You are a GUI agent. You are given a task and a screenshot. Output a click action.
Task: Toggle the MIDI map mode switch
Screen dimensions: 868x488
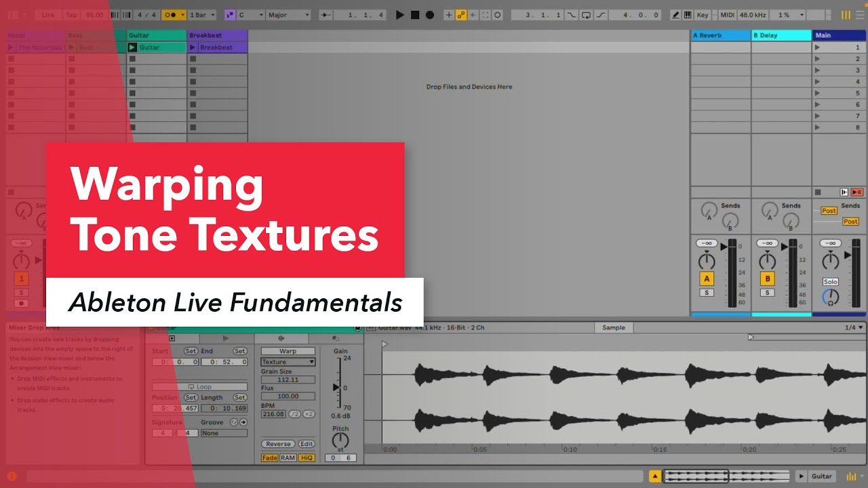pos(727,15)
